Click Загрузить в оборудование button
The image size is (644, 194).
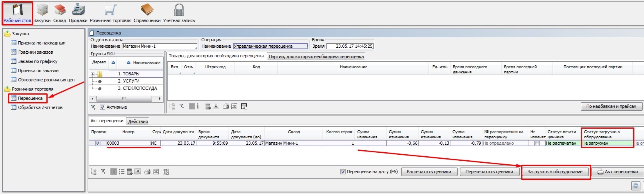coord(555,172)
